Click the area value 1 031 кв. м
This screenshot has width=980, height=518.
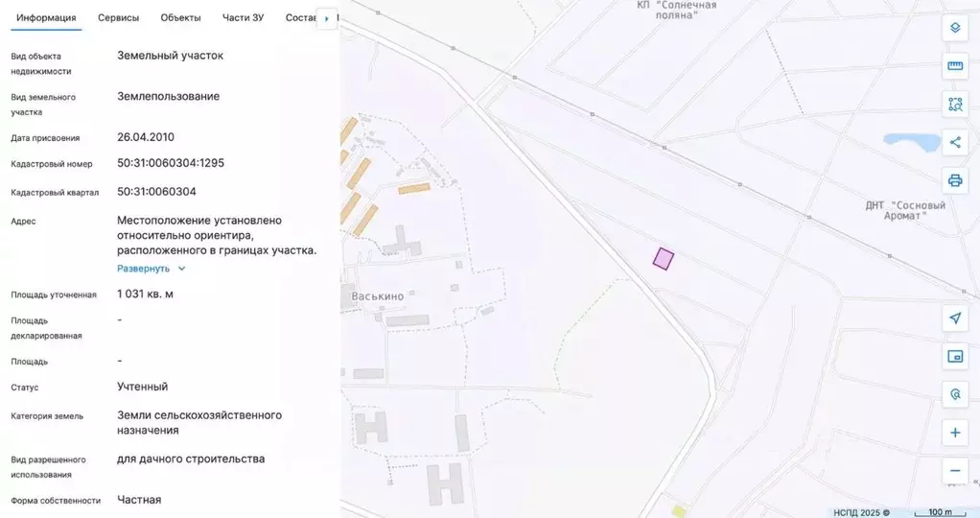coord(145,294)
